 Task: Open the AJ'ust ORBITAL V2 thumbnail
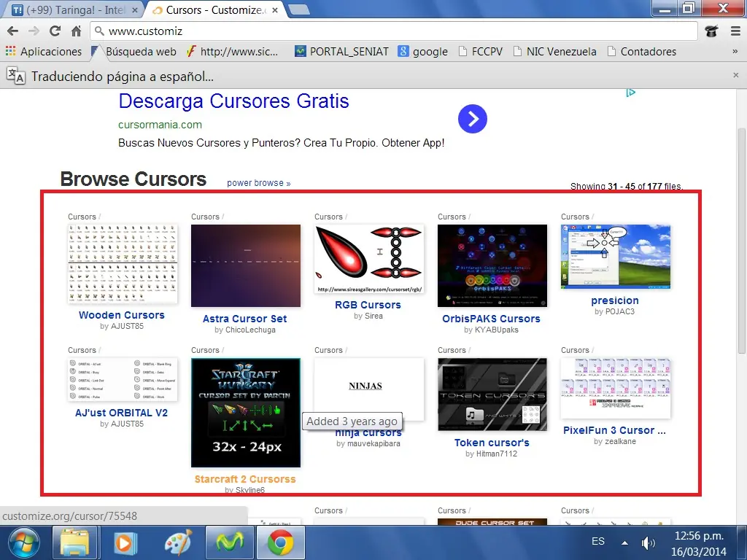tap(123, 379)
